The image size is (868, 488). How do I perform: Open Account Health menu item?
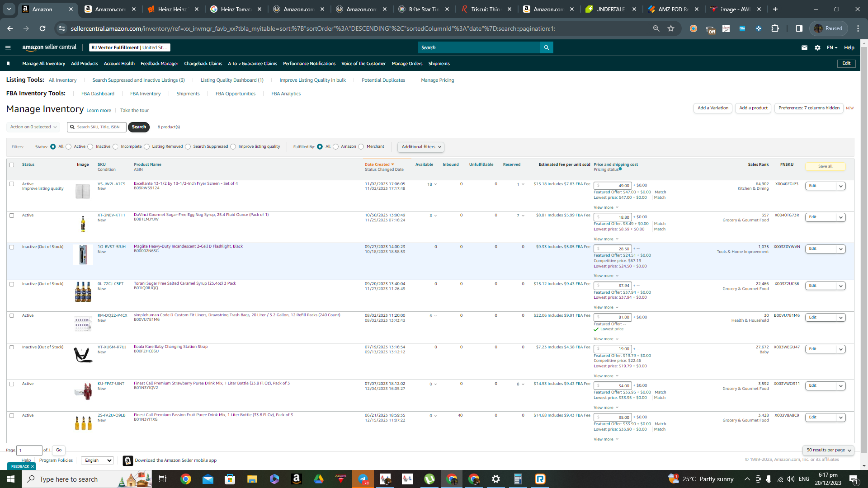click(x=119, y=64)
